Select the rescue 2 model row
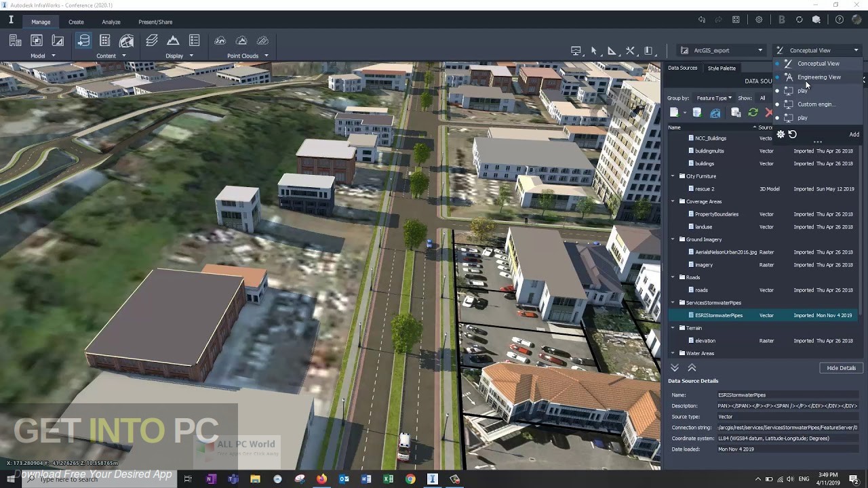This screenshot has width=868, height=488. click(x=763, y=189)
